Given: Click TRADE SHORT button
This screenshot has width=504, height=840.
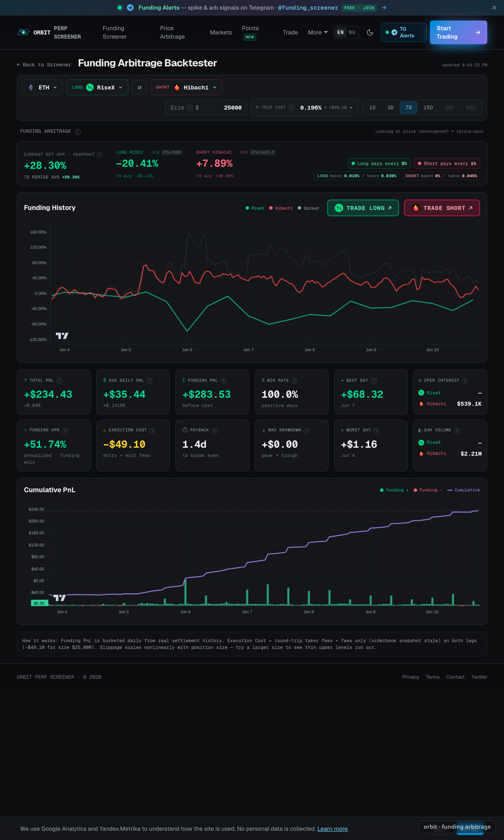Looking at the screenshot, I should click(442, 208).
